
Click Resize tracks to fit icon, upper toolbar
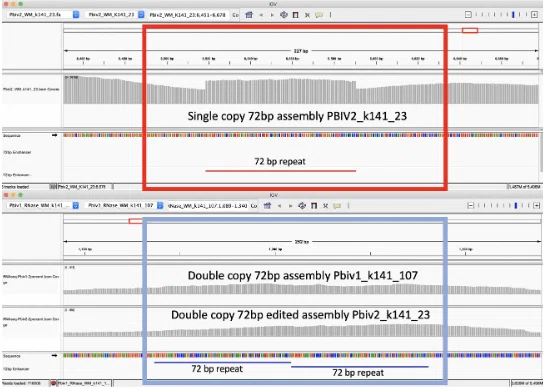307,15
